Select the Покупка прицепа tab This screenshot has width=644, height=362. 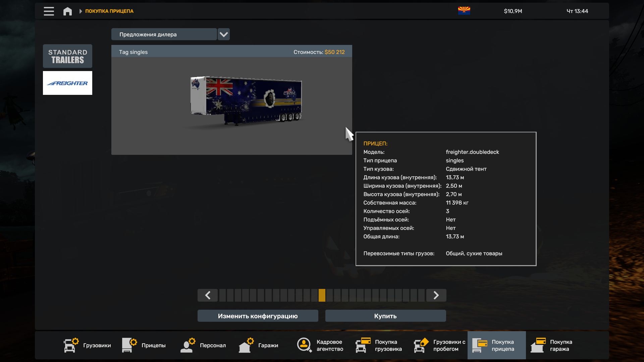point(496,345)
